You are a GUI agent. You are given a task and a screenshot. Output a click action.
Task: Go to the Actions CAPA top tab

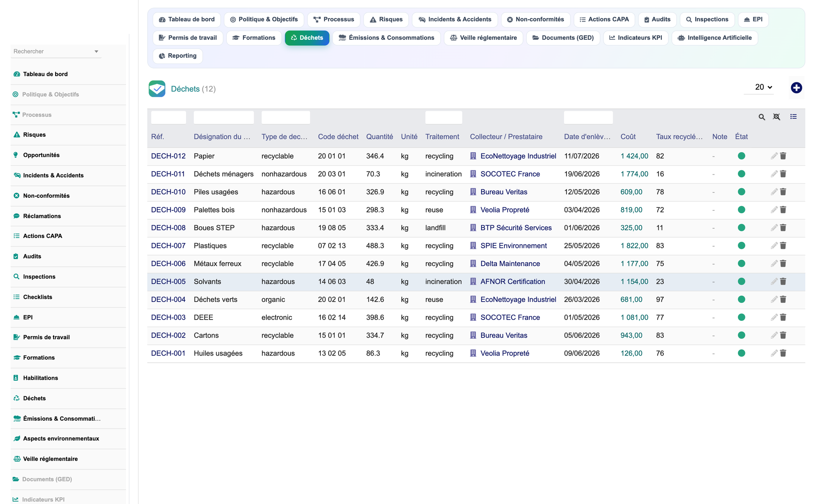coord(604,20)
